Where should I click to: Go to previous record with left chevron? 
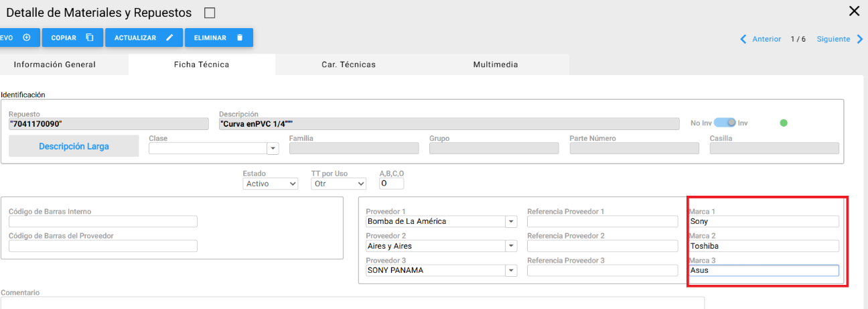[743, 40]
